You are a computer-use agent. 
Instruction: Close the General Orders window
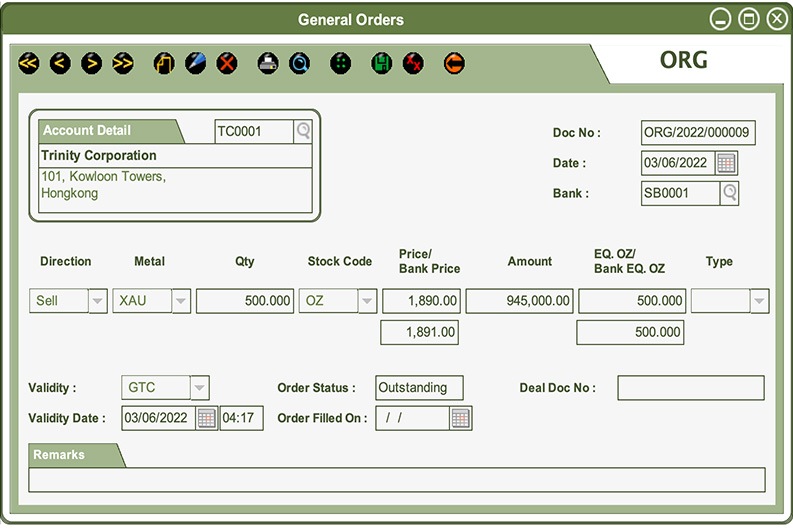click(x=777, y=20)
